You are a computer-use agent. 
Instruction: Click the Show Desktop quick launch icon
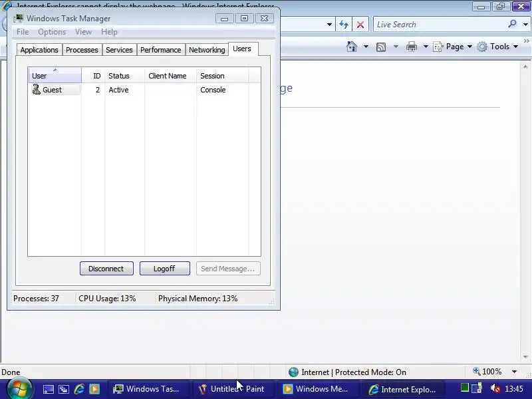point(48,389)
